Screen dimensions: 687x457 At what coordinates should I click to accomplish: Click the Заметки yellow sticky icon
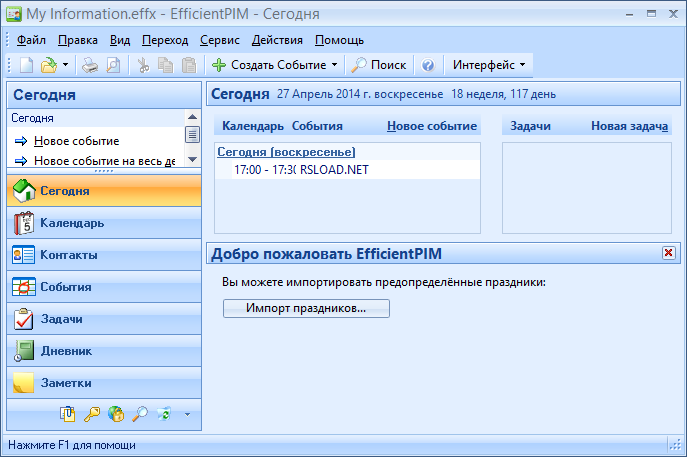pyautogui.click(x=24, y=383)
